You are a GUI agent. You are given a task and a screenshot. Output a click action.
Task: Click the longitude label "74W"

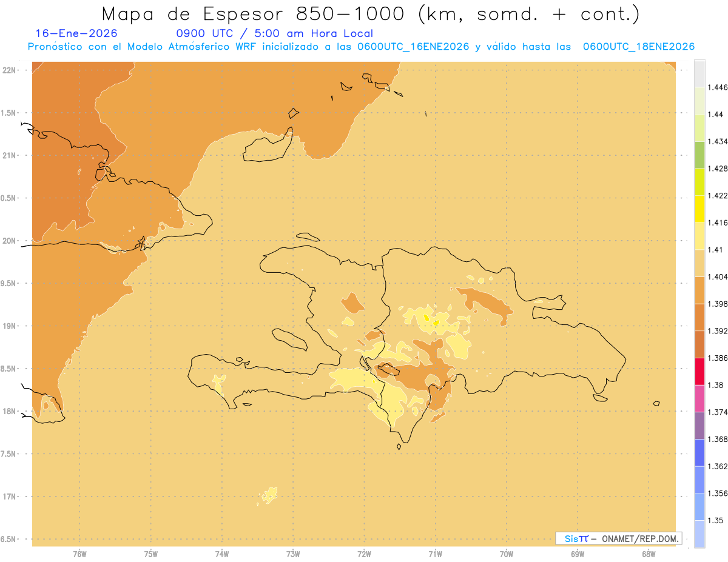pos(221,554)
